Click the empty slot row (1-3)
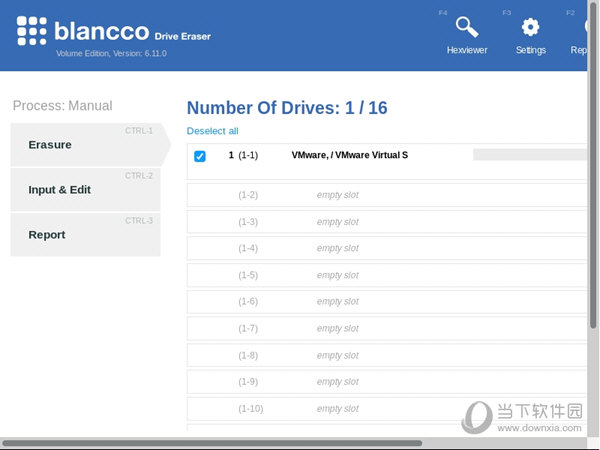This screenshot has width=600, height=450. click(x=387, y=222)
